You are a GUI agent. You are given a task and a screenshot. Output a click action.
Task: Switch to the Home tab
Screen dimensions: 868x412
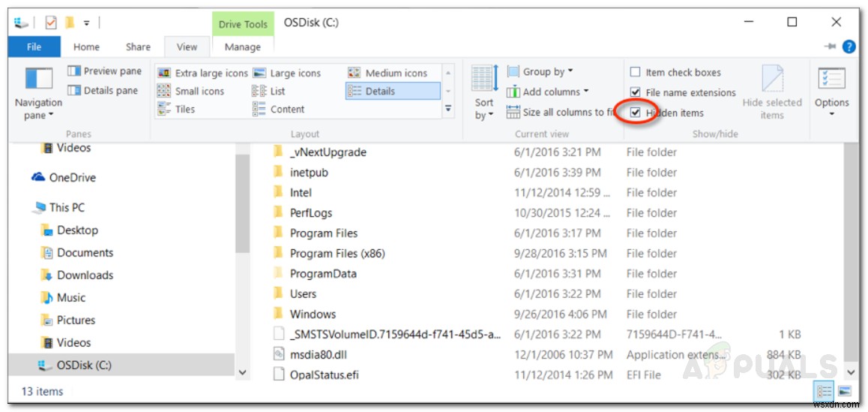coord(86,47)
